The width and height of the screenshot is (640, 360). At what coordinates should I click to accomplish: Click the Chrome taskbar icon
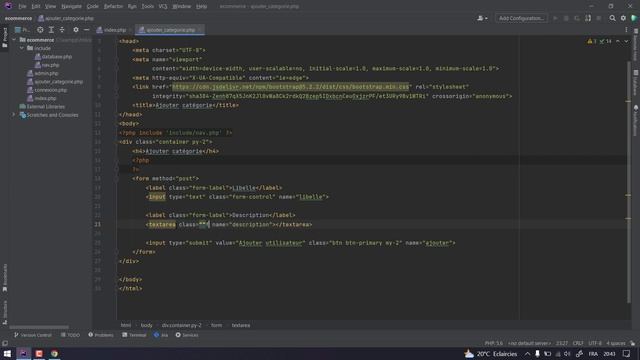coord(54,353)
